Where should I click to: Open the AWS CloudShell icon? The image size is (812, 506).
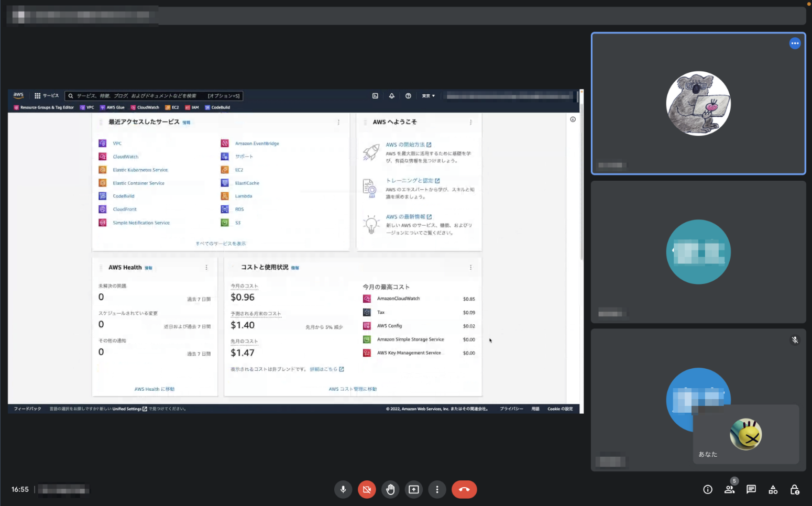pyautogui.click(x=375, y=96)
